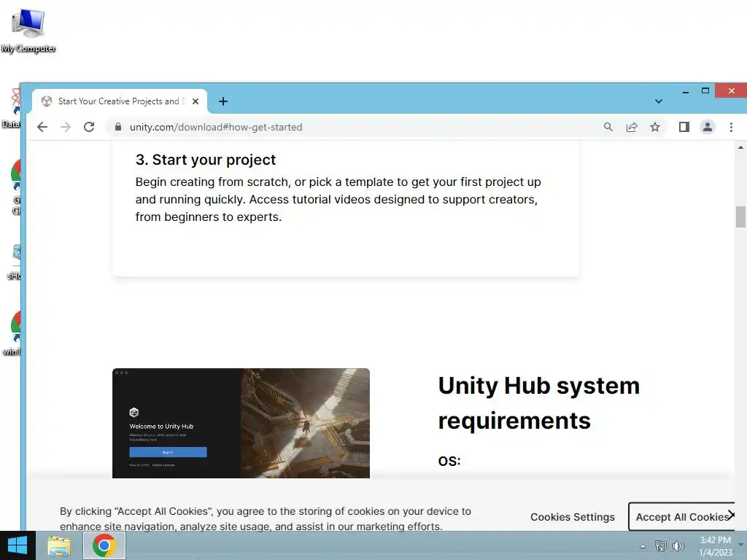
Task: Click the address bar URL unity.com/download
Action: pos(216,127)
